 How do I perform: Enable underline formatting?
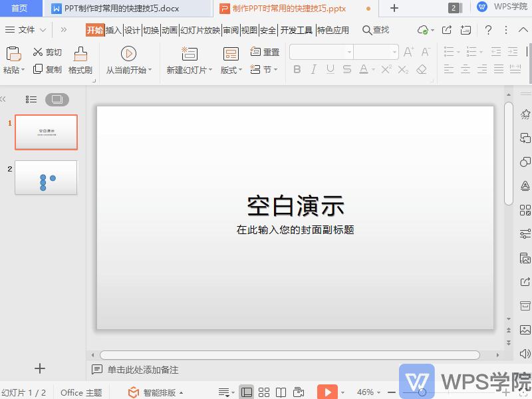pyautogui.click(x=329, y=69)
